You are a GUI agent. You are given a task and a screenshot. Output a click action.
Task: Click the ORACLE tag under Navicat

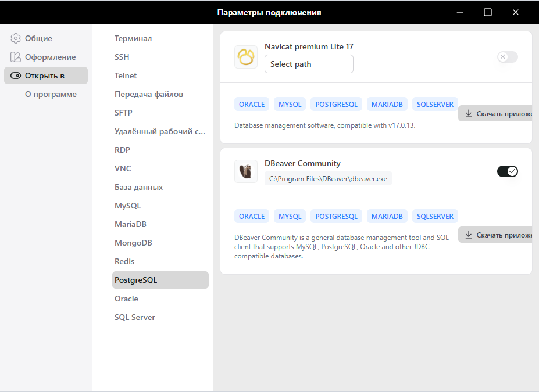click(252, 105)
